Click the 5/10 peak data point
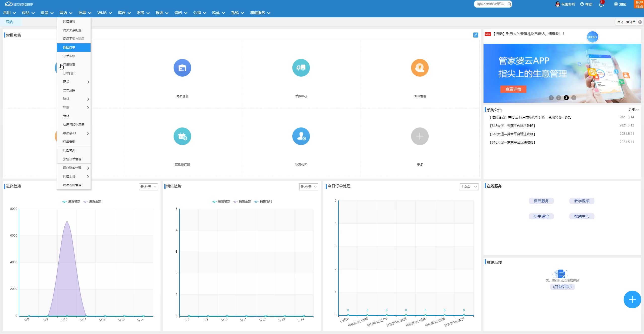Viewport: 644px width, 334px height. pos(67,222)
